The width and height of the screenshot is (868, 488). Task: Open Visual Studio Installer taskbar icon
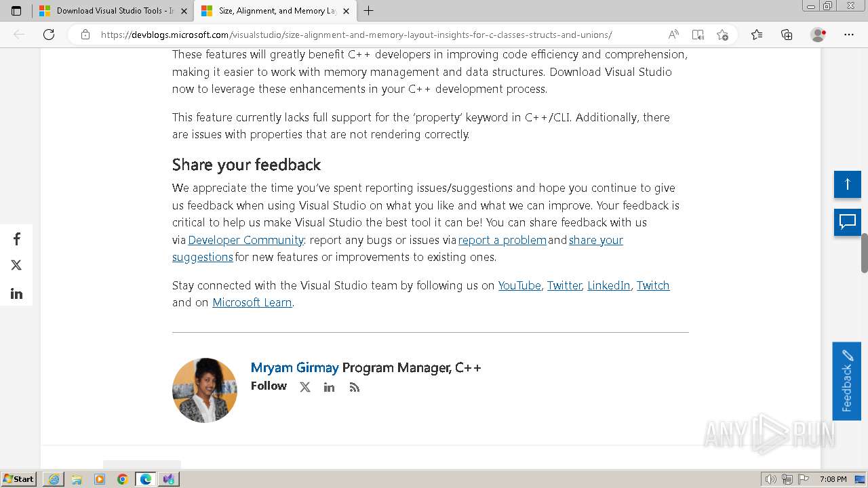tap(169, 479)
